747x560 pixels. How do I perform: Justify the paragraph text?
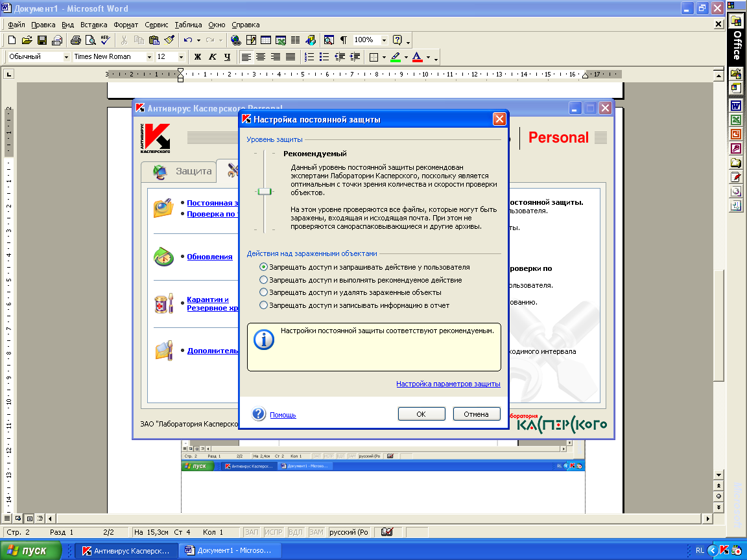point(290,57)
